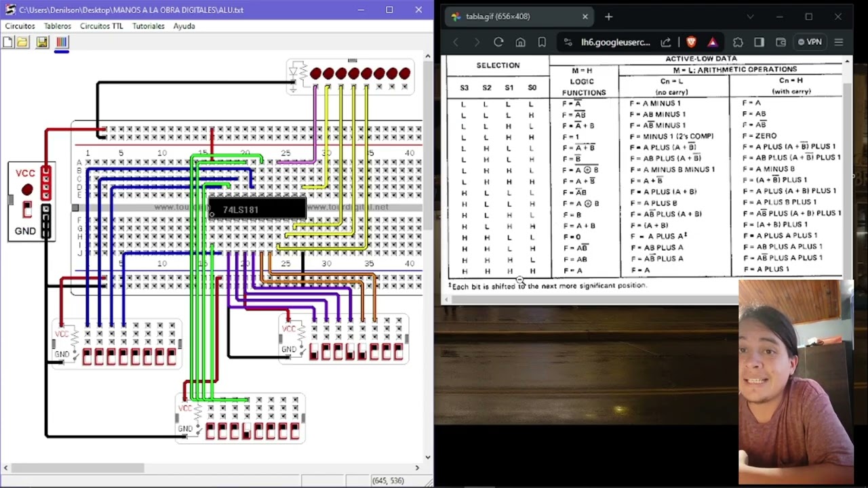Open the Ayuda menu

point(184,26)
